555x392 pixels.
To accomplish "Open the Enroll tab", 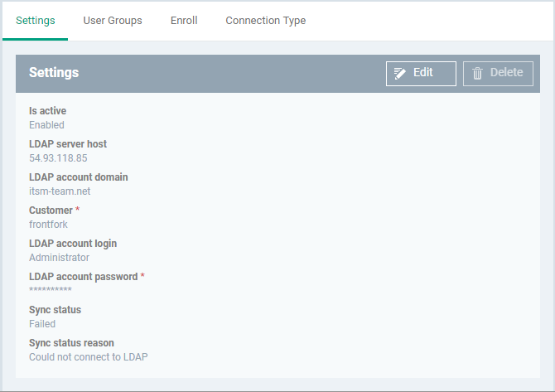I will click(x=184, y=21).
